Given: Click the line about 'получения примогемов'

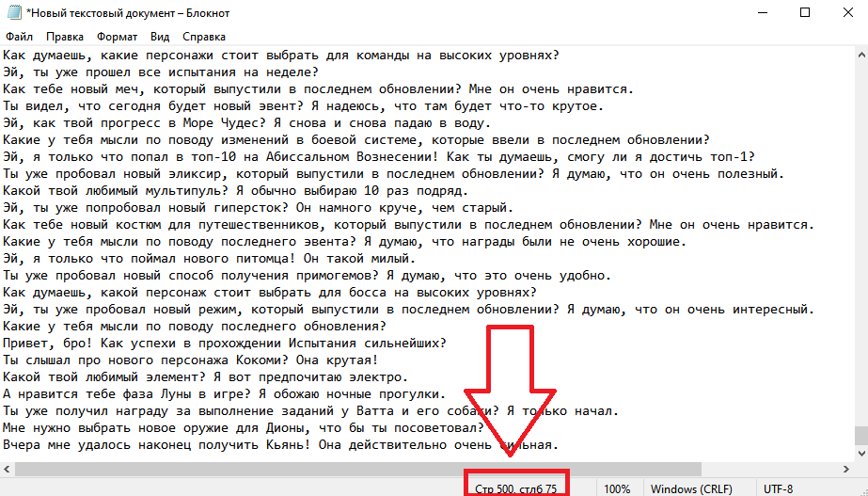Looking at the screenshot, I should [307, 276].
